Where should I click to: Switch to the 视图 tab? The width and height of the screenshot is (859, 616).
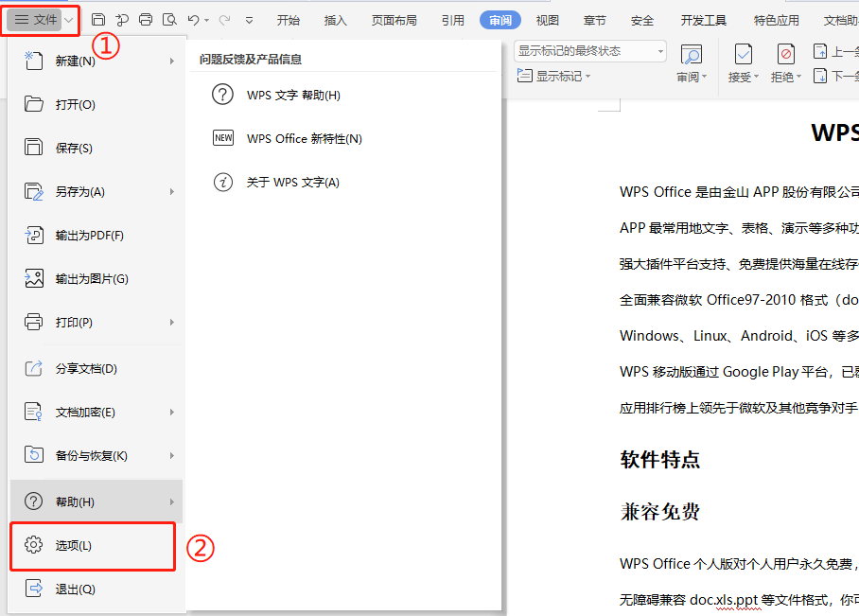click(548, 20)
